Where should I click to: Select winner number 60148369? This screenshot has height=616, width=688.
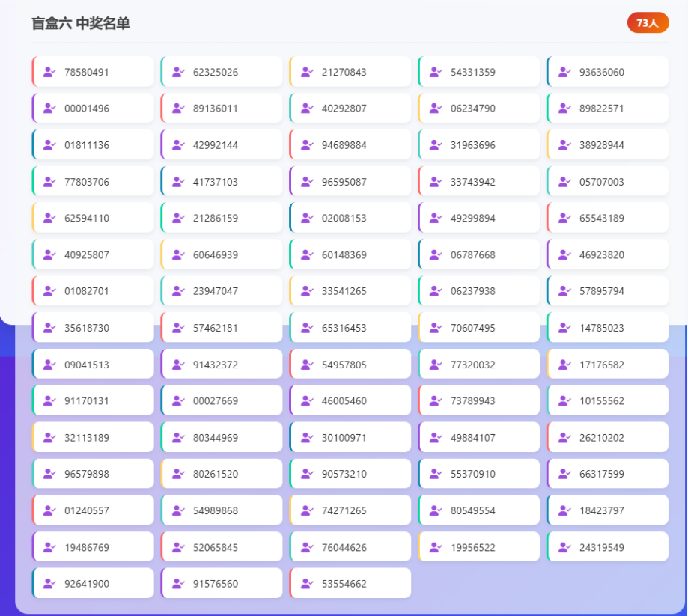click(350, 255)
